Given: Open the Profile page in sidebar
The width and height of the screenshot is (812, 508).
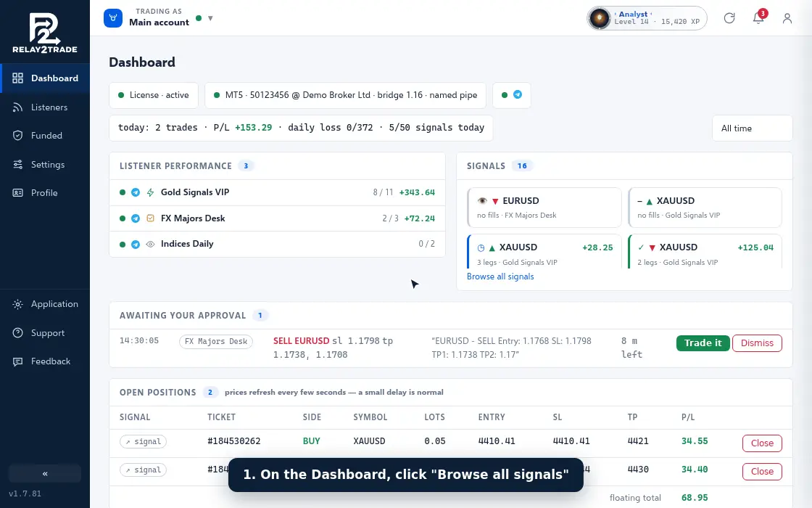Looking at the screenshot, I should (45, 193).
